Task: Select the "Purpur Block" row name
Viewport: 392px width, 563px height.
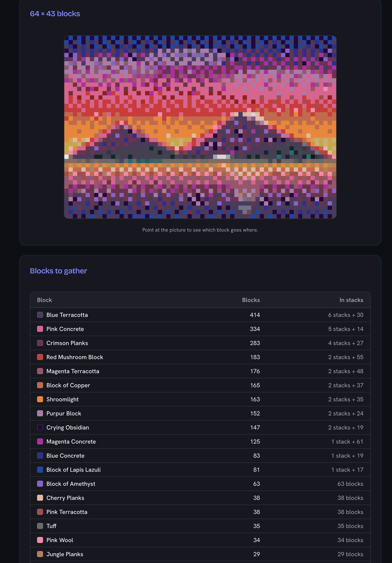Action: [64, 414]
